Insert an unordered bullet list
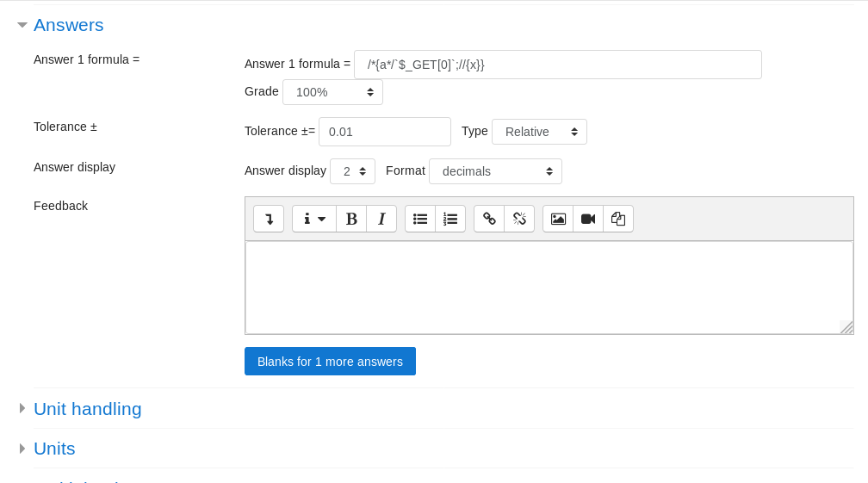The width and height of the screenshot is (868, 483). coord(420,219)
